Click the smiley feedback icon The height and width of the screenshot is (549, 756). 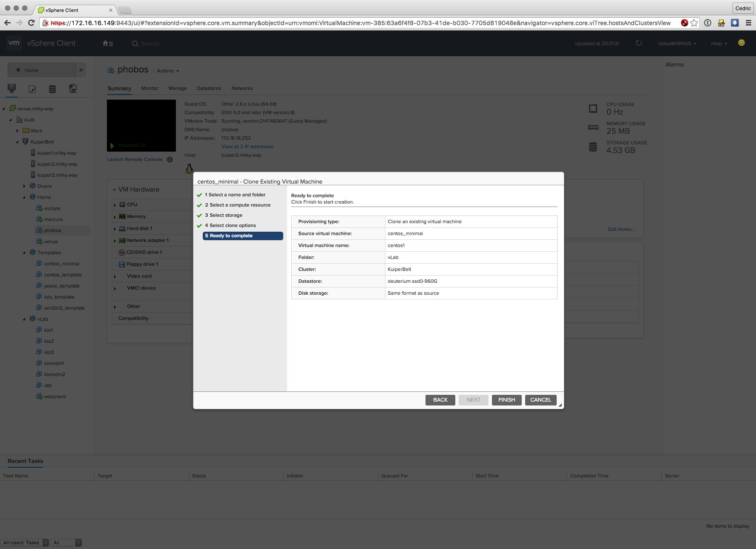741,43
